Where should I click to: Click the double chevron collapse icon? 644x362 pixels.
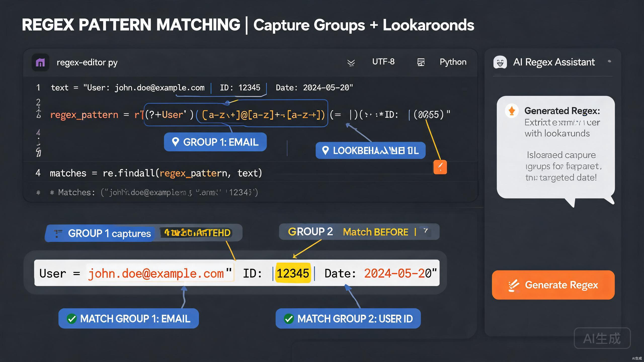(x=351, y=63)
